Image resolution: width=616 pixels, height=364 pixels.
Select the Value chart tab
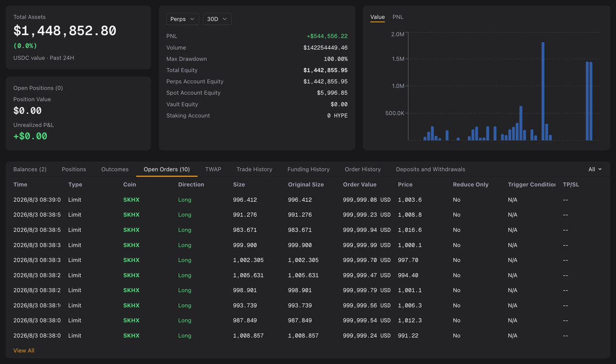[x=377, y=17]
